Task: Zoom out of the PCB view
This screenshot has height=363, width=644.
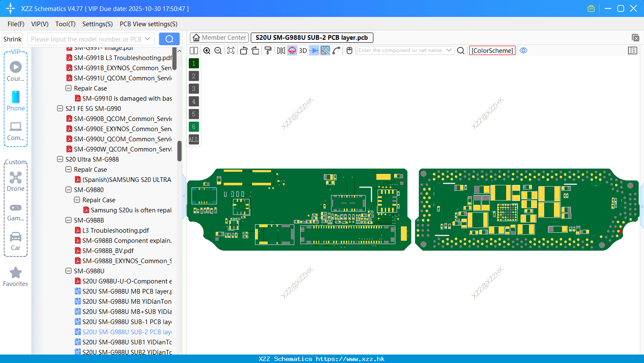Action: [x=218, y=50]
